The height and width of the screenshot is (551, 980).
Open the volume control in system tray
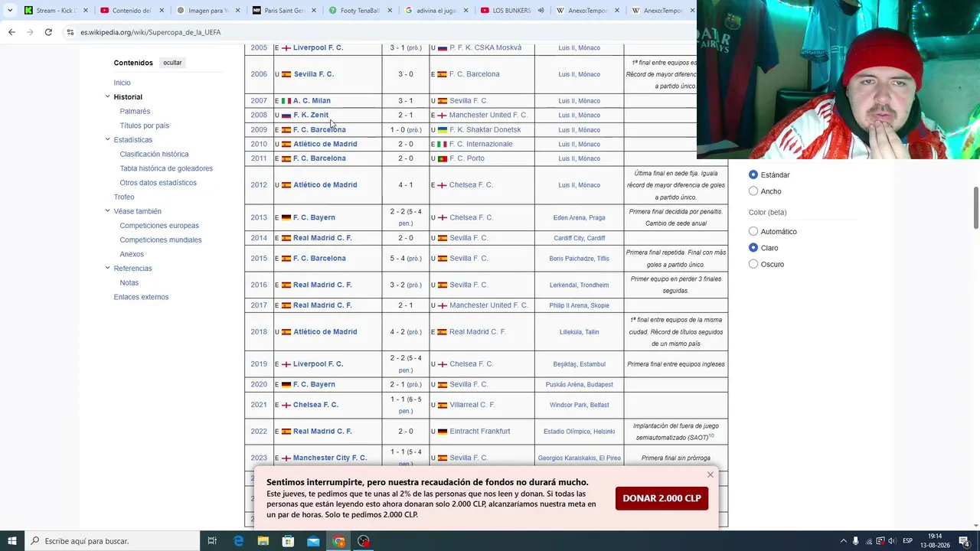892,541
